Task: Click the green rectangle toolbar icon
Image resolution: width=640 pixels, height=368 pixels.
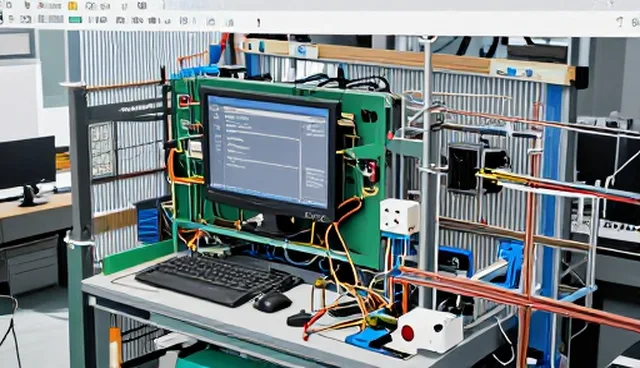Action: (x=76, y=20)
